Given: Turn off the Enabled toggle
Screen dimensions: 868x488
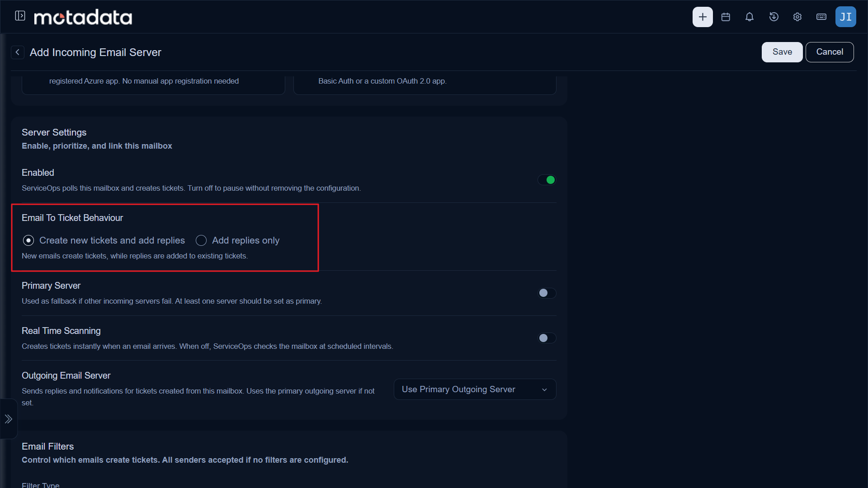Looking at the screenshot, I should pos(547,180).
